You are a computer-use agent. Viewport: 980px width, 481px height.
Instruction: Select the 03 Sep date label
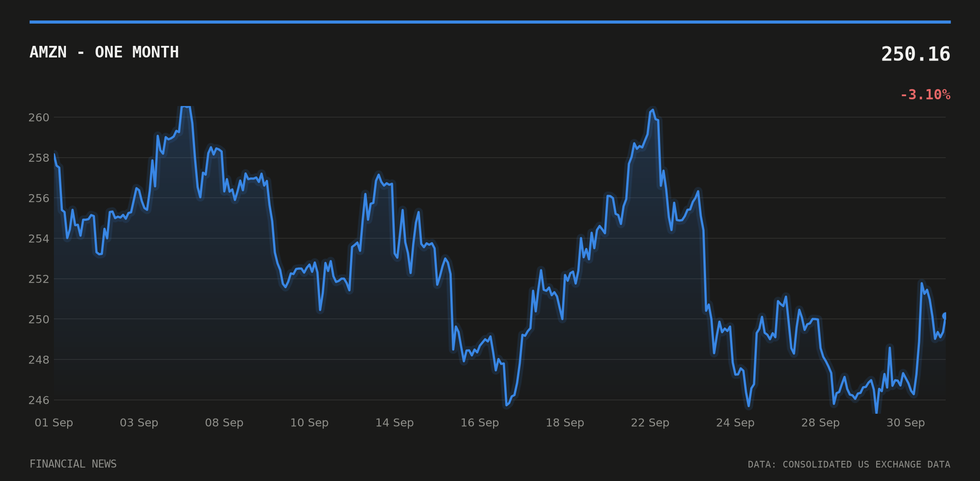(x=139, y=423)
